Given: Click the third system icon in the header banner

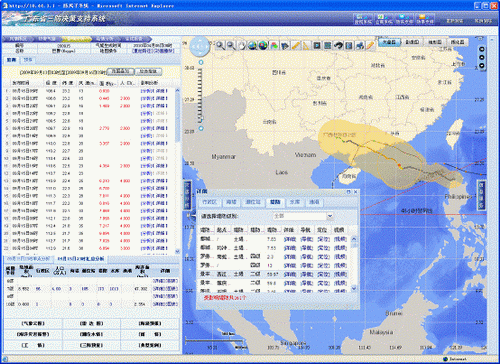Looking at the screenshot, I should [404, 19].
